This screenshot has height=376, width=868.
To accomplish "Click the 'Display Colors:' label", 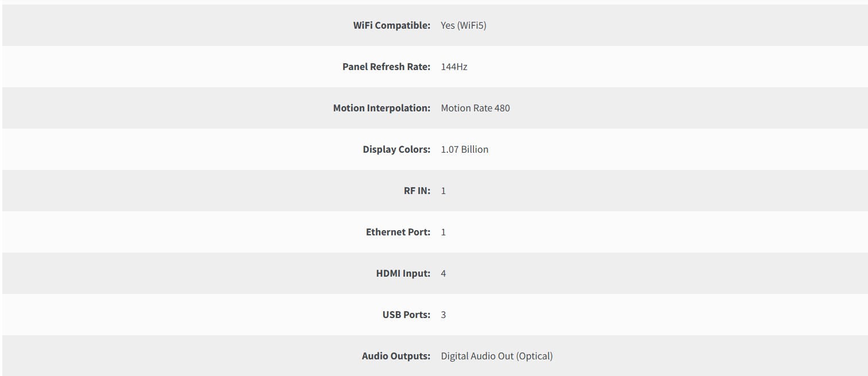I will pos(396,149).
